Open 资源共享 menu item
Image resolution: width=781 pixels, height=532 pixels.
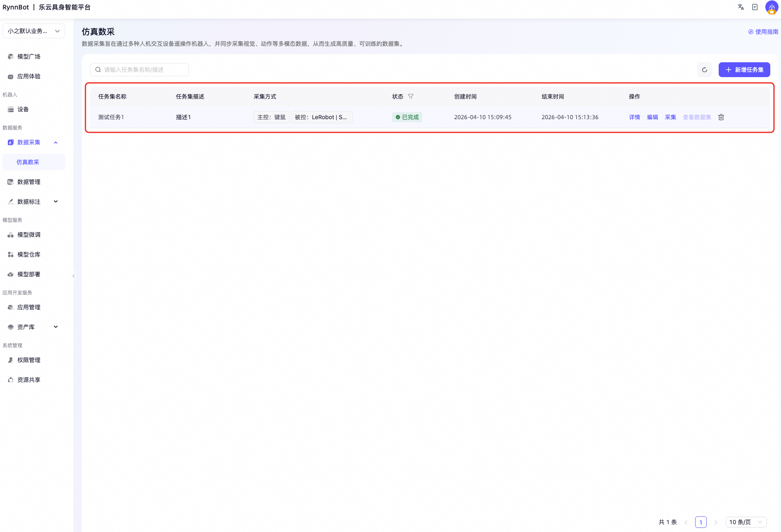pyautogui.click(x=34, y=380)
